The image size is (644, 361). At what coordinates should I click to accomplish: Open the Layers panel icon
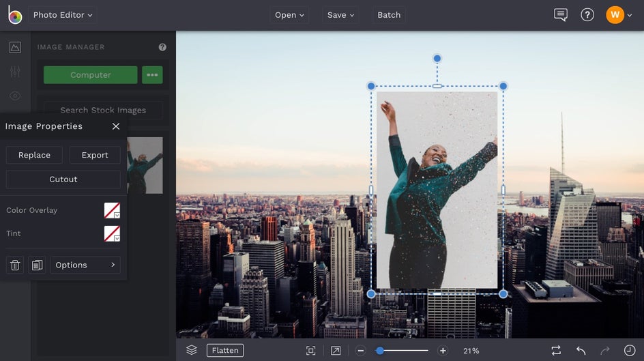tap(192, 350)
